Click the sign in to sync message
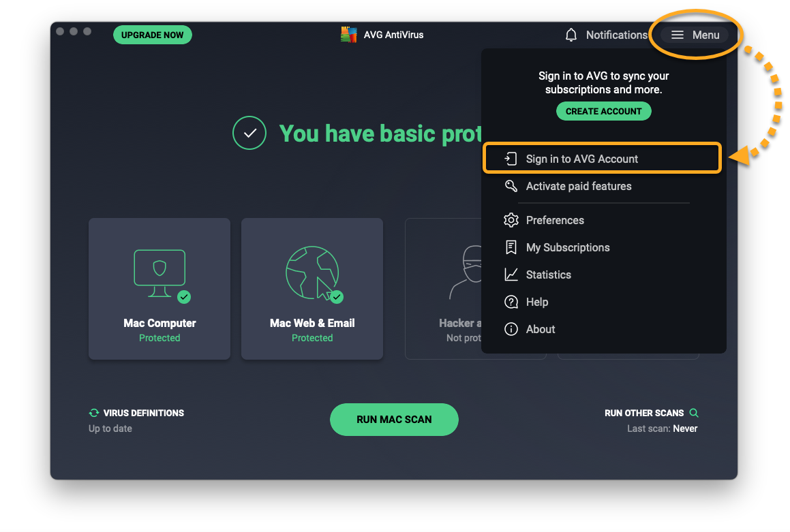Screen dimensions: 790x532 click(x=604, y=82)
